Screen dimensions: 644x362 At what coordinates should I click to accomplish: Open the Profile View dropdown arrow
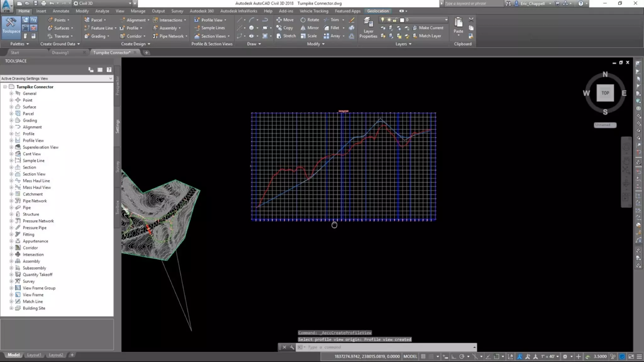pos(225,20)
